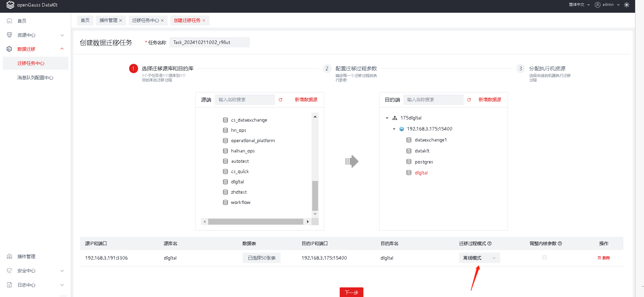Click help icon next to 调整内核参数
644x297 pixels.
(560, 243)
